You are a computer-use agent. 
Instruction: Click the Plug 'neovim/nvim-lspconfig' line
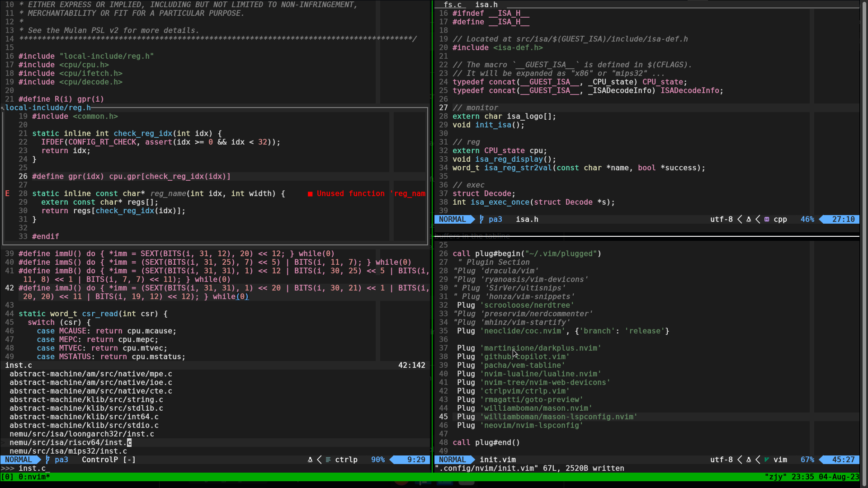[x=520, y=425]
